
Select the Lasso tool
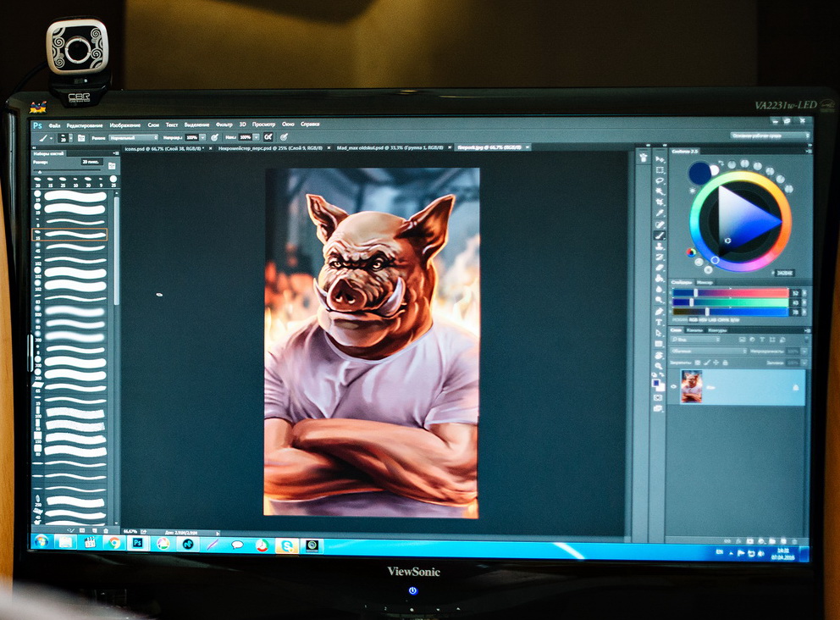[660, 180]
